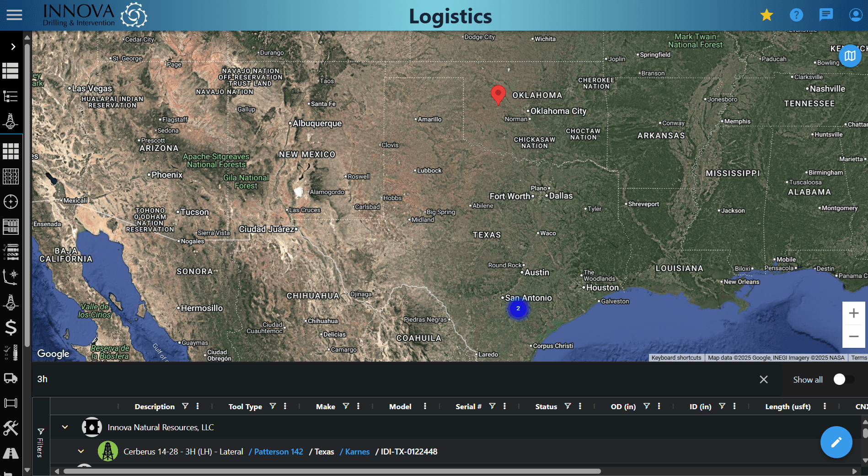Toggle the Show all switch
The width and height of the screenshot is (868, 476).
[843, 379]
